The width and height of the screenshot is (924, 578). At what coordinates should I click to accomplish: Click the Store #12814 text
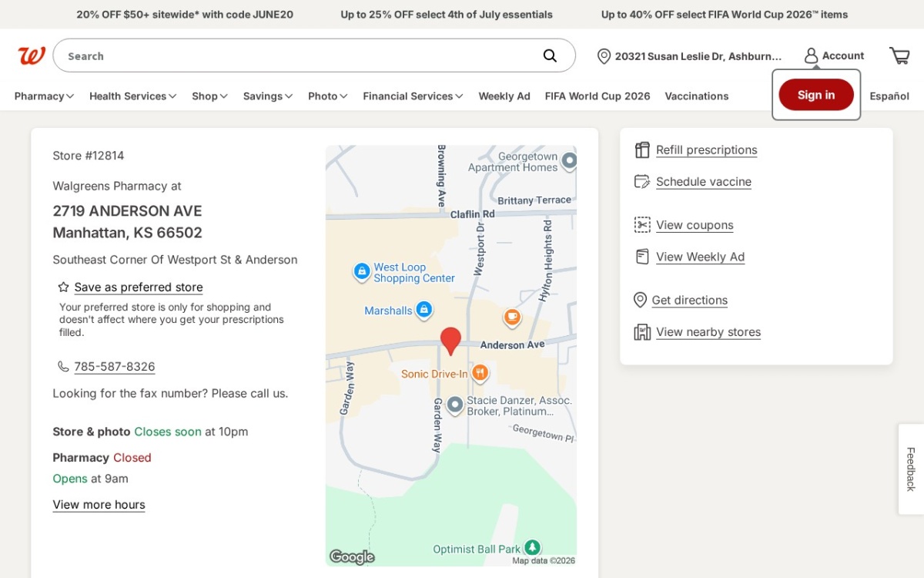tap(89, 155)
